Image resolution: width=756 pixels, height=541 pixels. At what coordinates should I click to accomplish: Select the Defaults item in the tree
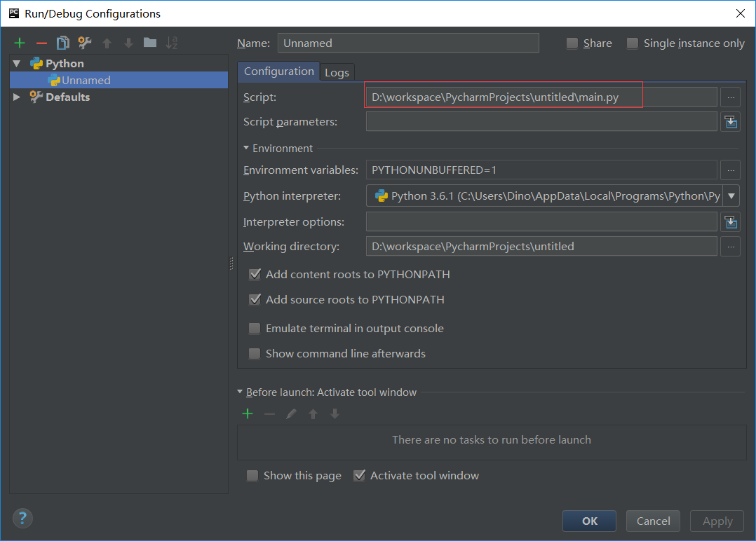67,97
